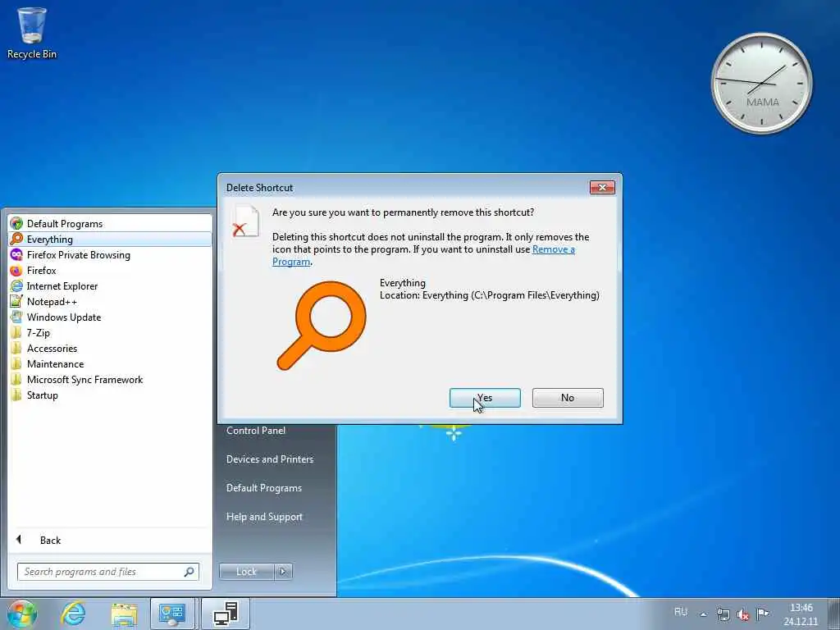Click the large Everything magnifier icon in dialog

tap(322, 325)
